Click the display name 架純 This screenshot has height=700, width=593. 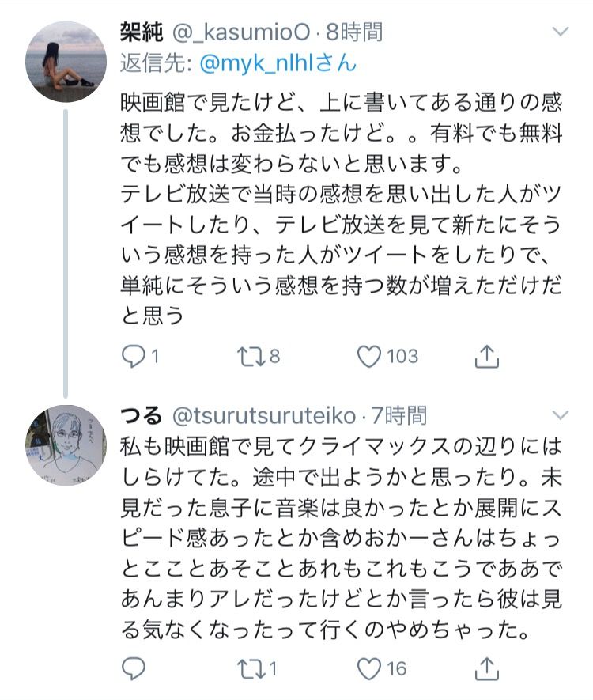coord(141,32)
